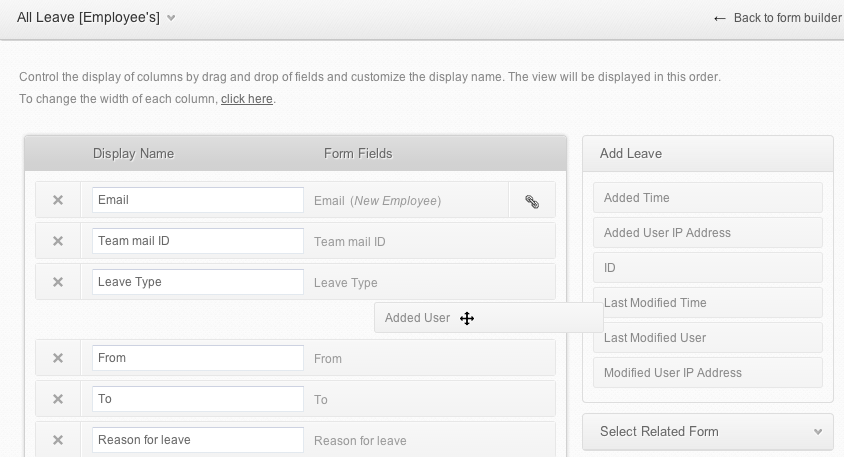Viewport: 844px width, 457px height.
Task: Edit the Email display name field
Action: (198, 200)
